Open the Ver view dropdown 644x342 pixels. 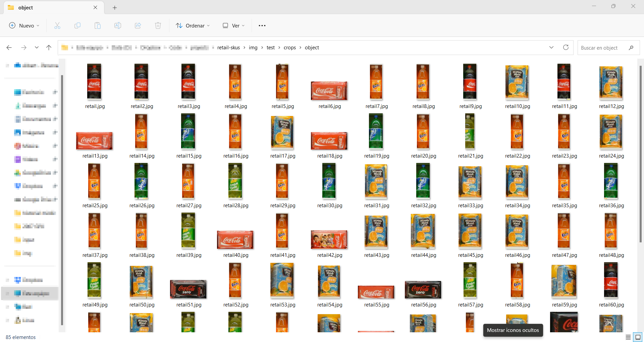pos(234,25)
